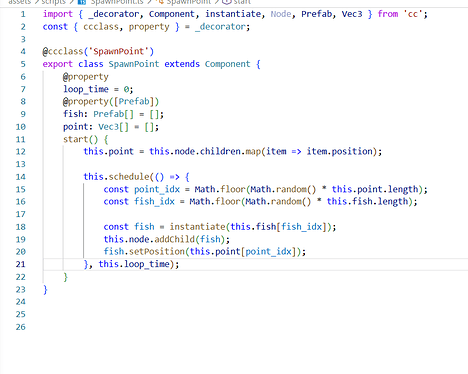Click line number 1 in the gutter
The height and width of the screenshot is (374, 468).
[23, 14]
